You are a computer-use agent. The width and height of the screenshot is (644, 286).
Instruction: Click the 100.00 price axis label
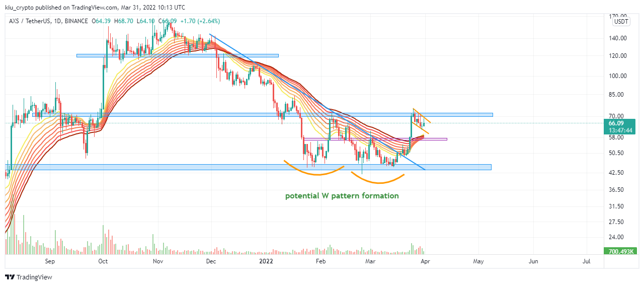618,77
